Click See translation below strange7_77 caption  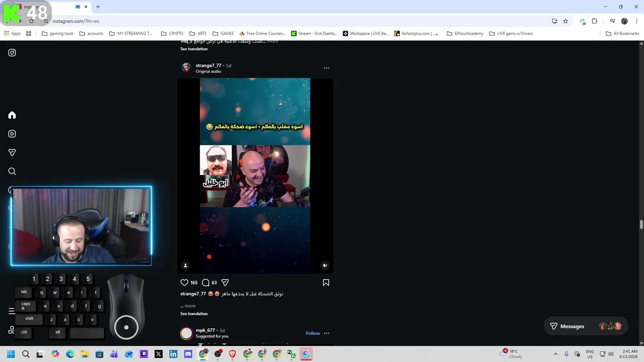tap(194, 314)
